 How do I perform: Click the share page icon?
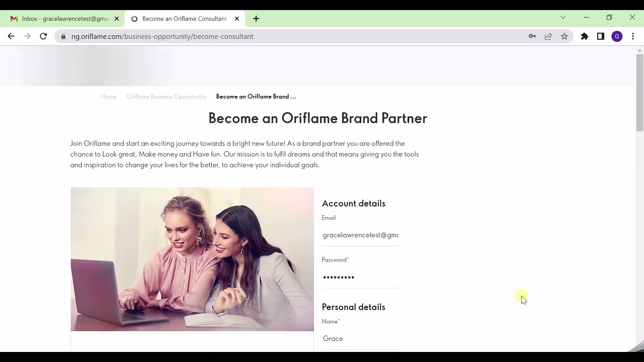[548, 36]
